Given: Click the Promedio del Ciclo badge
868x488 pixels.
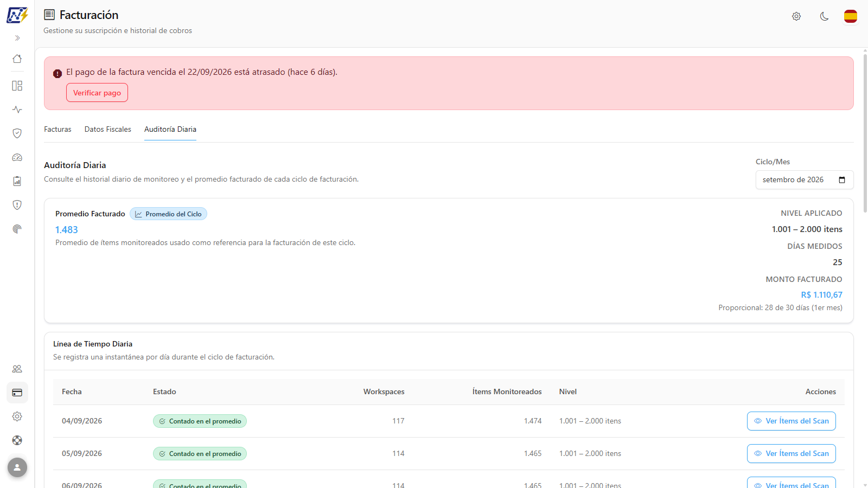Looking at the screenshot, I should [168, 214].
